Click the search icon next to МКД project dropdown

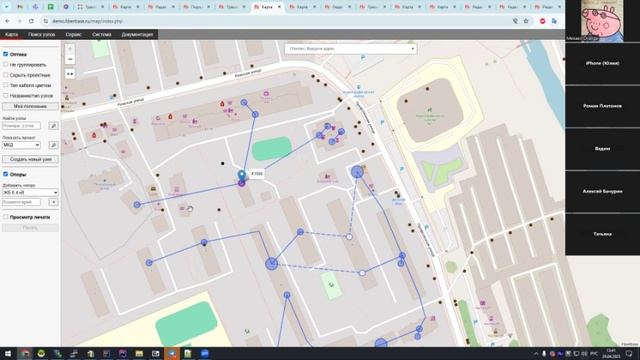53,145
